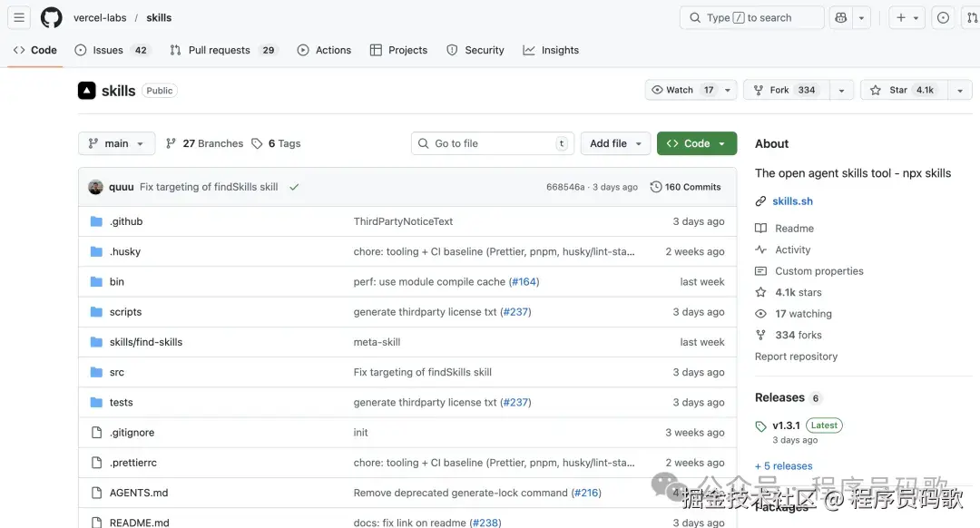Open pull request #164 link
980x528 pixels.
click(524, 281)
